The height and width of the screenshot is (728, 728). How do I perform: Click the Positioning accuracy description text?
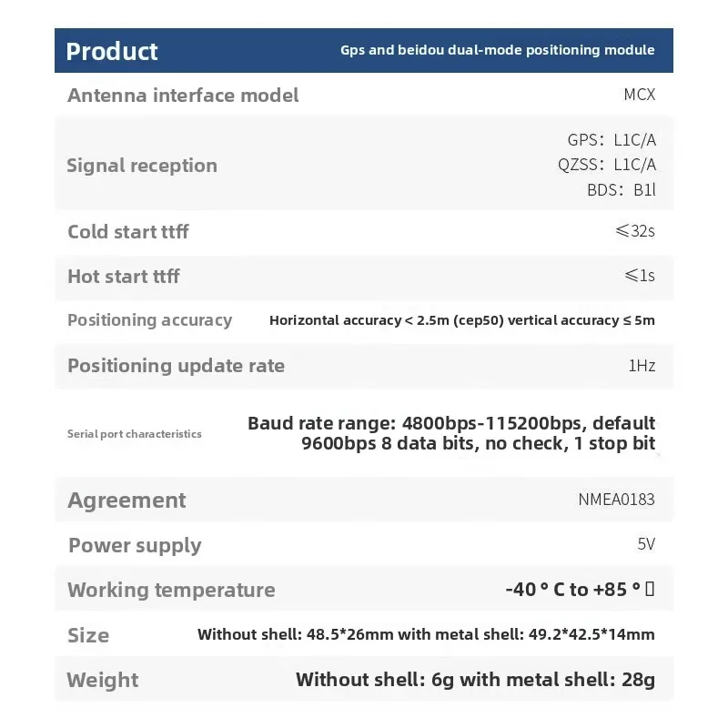click(462, 320)
